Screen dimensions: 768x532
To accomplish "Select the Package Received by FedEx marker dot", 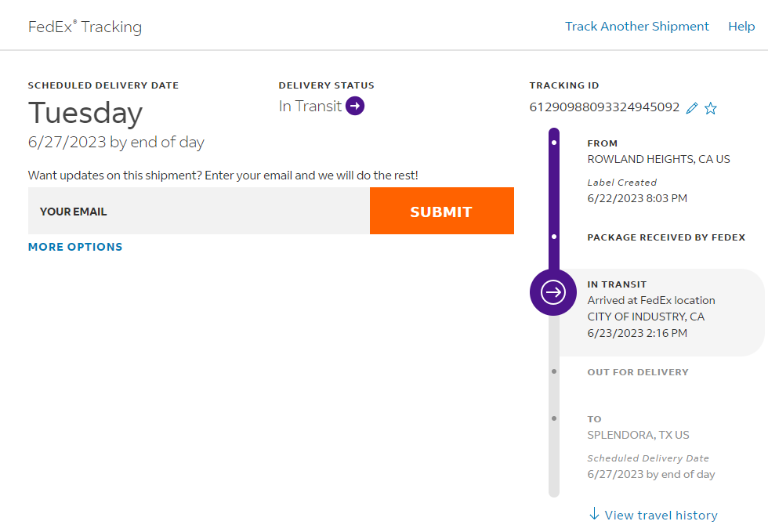I will 554,237.
